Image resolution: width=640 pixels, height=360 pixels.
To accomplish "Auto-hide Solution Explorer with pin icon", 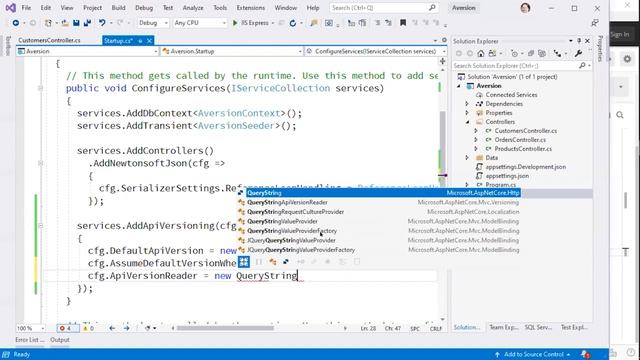I will [x=579, y=41].
